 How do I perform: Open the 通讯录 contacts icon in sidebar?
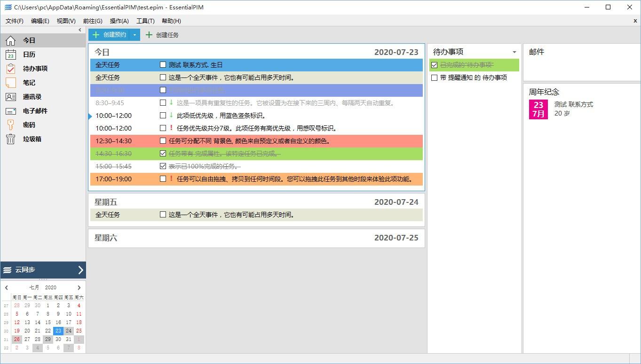pos(10,97)
